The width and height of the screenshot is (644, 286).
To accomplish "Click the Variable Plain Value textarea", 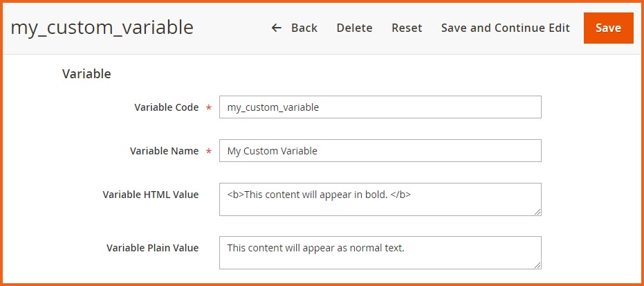I will [x=380, y=253].
